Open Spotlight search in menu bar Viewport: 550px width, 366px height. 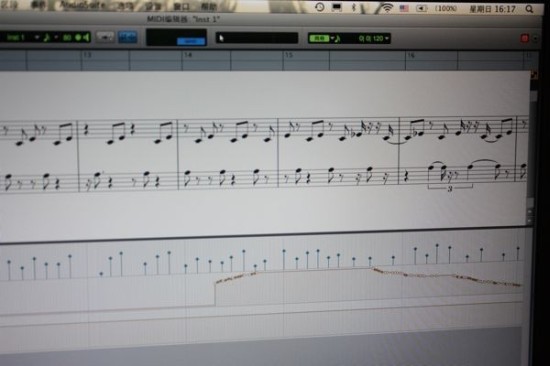[x=529, y=9]
